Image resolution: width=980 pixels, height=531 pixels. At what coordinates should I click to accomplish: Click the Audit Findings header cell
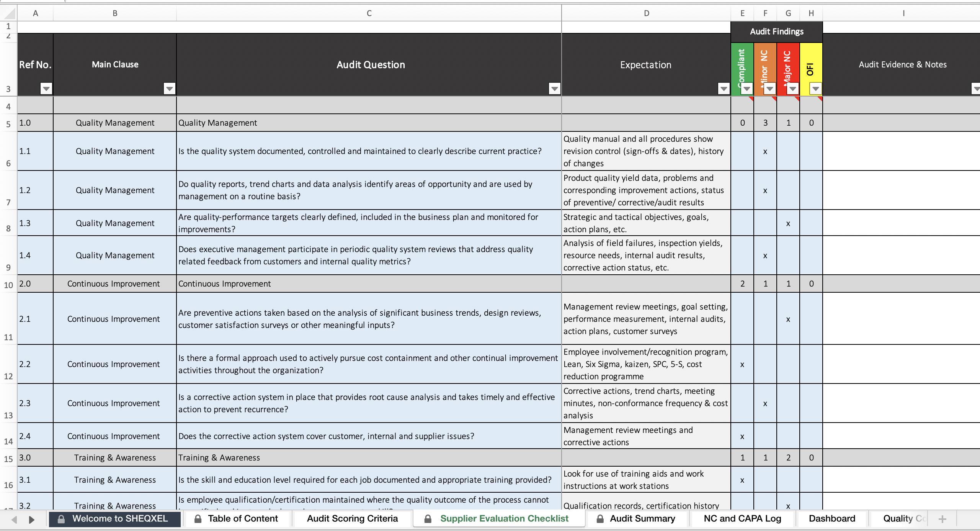click(x=777, y=32)
